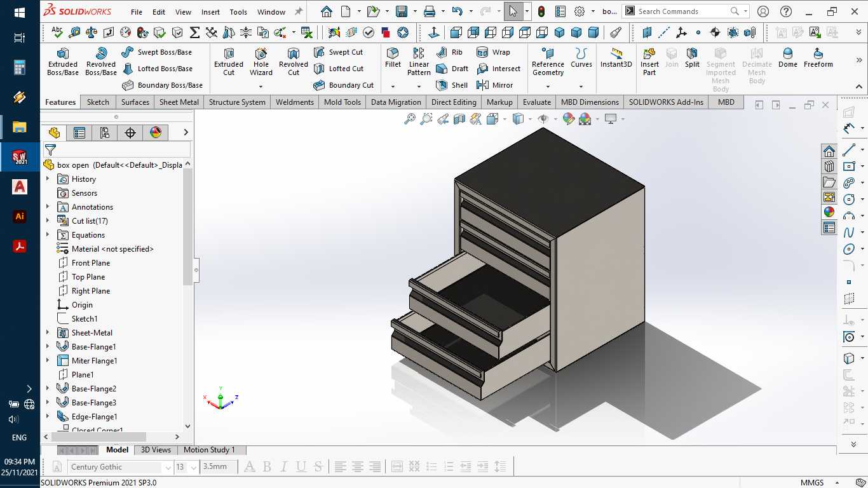Open the Reference Geometry dropdown arrow
The image size is (868, 488).
pos(548,86)
